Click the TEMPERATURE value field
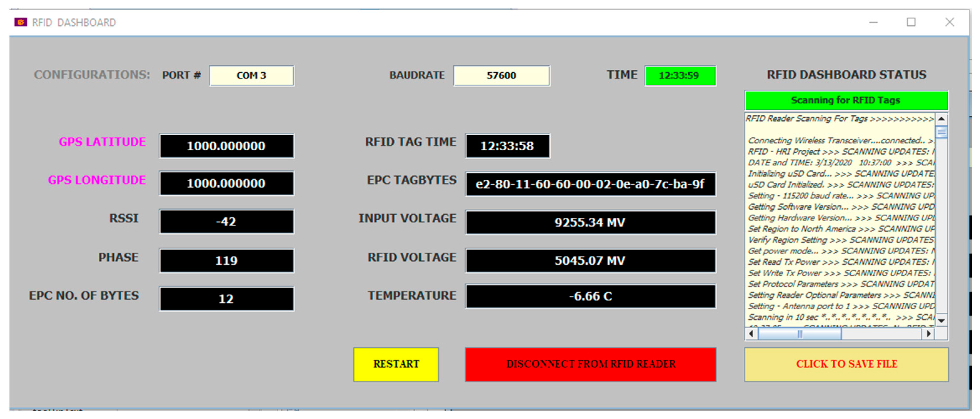The width and height of the screenshot is (980, 419). click(x=590, y=296)
